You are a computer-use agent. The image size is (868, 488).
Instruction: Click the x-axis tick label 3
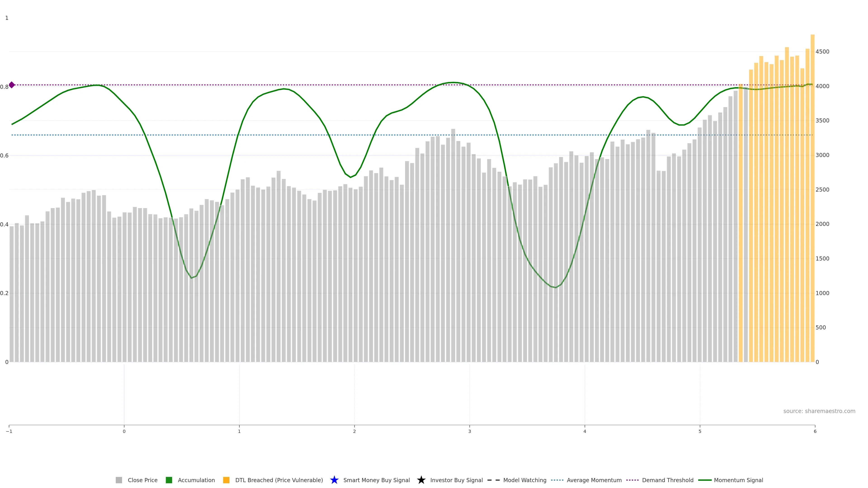pyautogui.click(x=469, y=432)
